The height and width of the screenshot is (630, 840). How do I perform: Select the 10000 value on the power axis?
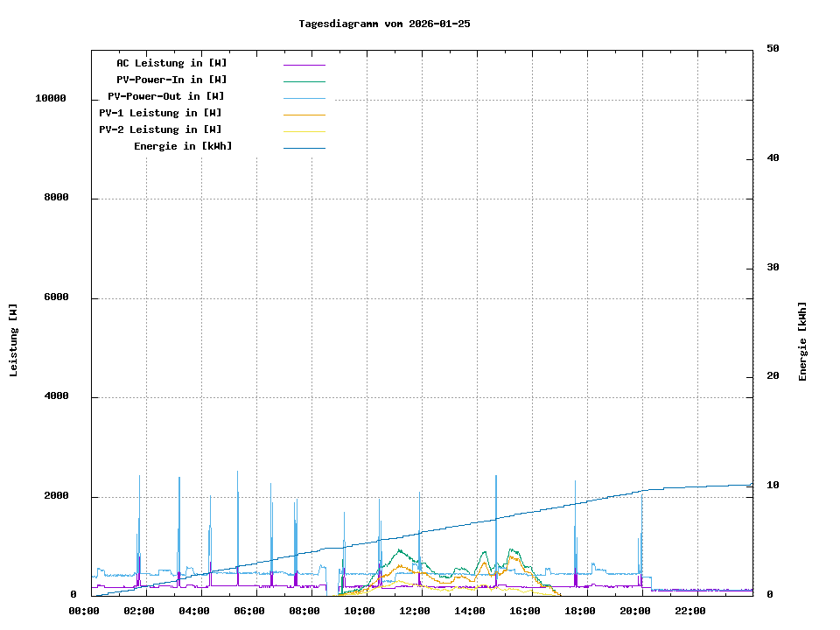click(x=51, y=99)
